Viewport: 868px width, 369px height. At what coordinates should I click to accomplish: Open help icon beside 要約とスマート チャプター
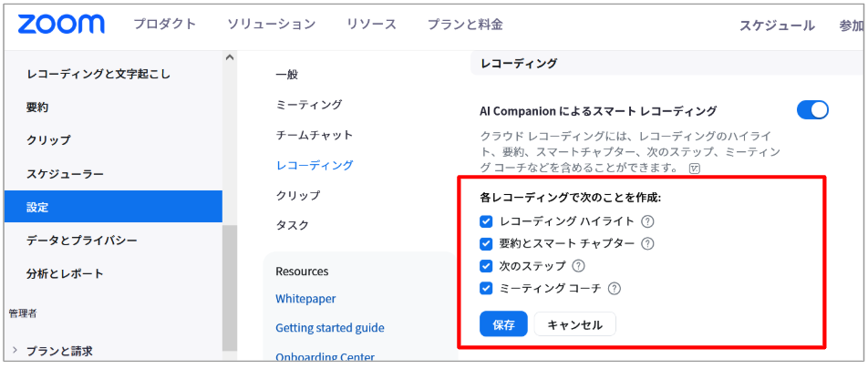[x=647, y=244]
